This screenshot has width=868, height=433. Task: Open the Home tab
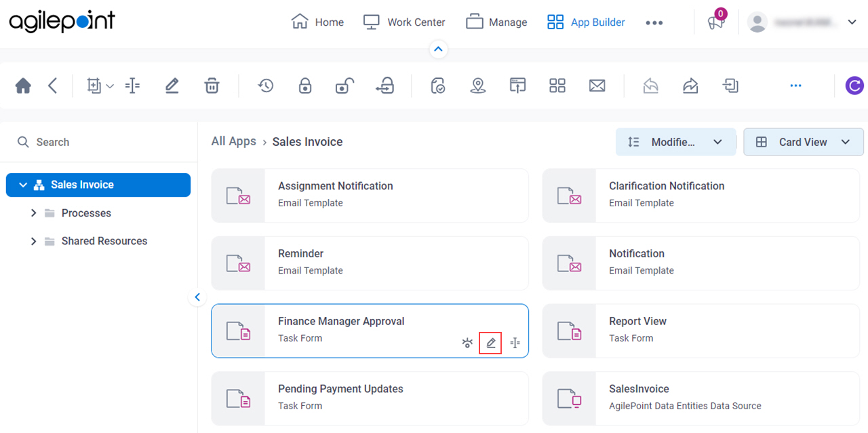click(317, 22)
